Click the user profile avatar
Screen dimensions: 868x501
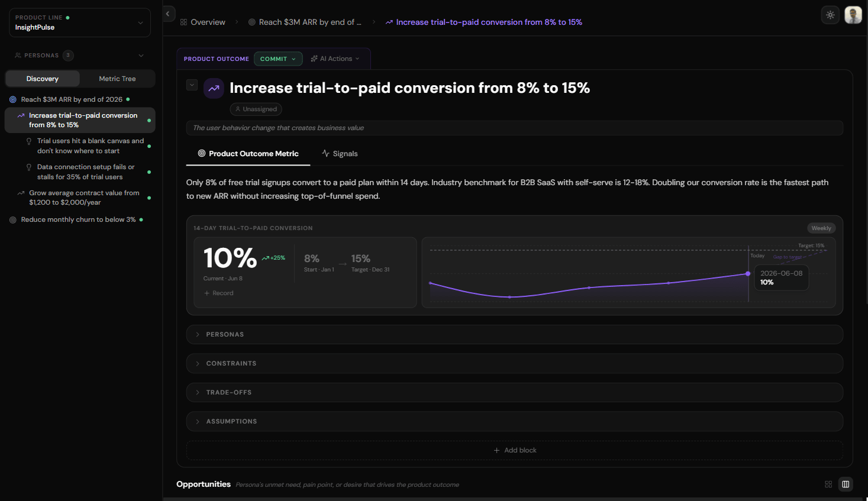[853, 15]
